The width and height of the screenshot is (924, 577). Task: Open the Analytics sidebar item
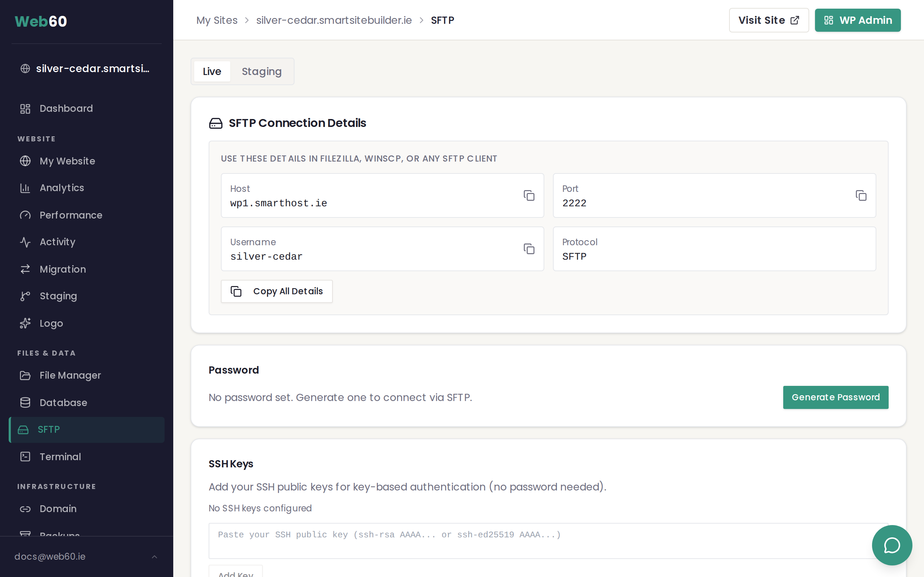[61, 188]
